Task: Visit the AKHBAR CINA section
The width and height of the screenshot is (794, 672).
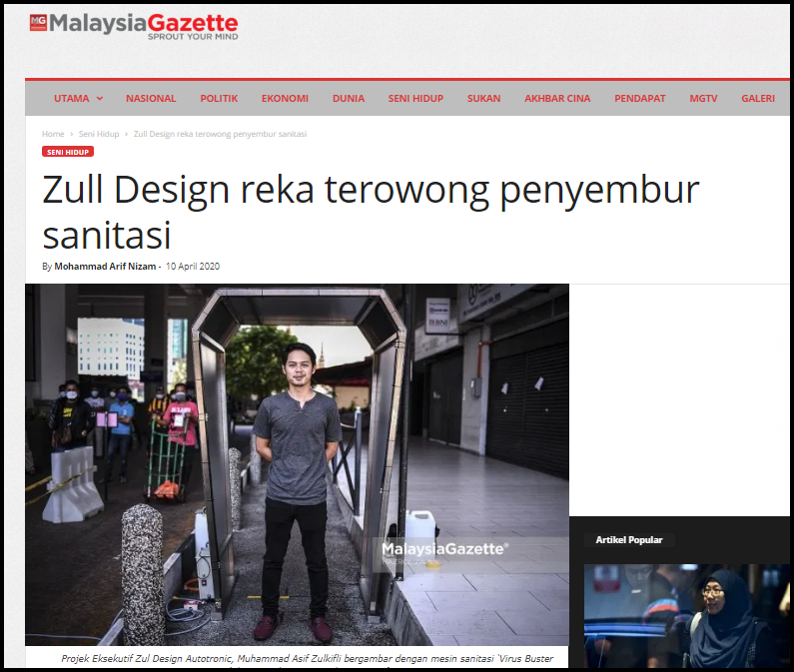Action: [x=557, y=98]
